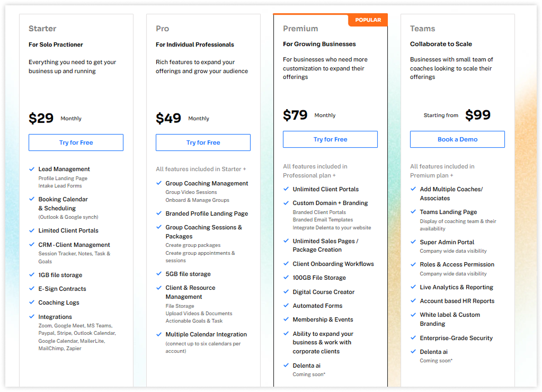
Task: Click Client Onboarding Workflows feature text
Action: (333, 264)
